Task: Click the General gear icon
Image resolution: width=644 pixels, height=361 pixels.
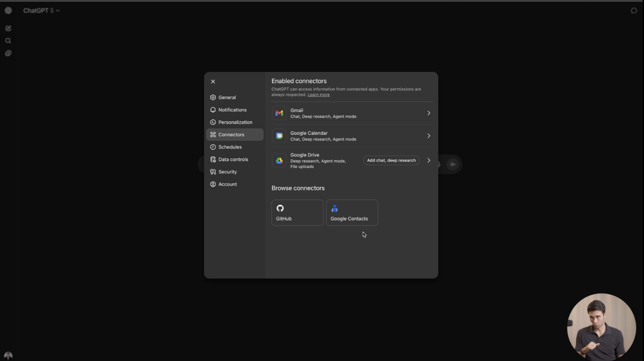Action: (x=213, y=97)
